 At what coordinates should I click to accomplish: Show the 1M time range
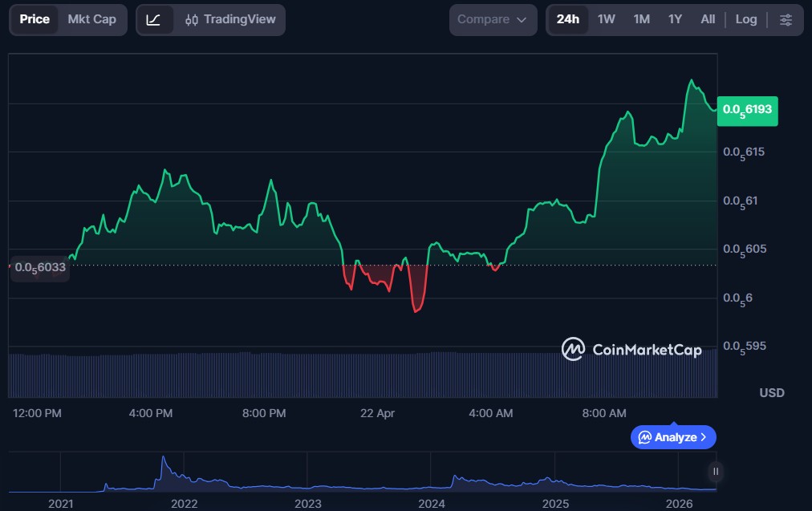click(641, 19)
